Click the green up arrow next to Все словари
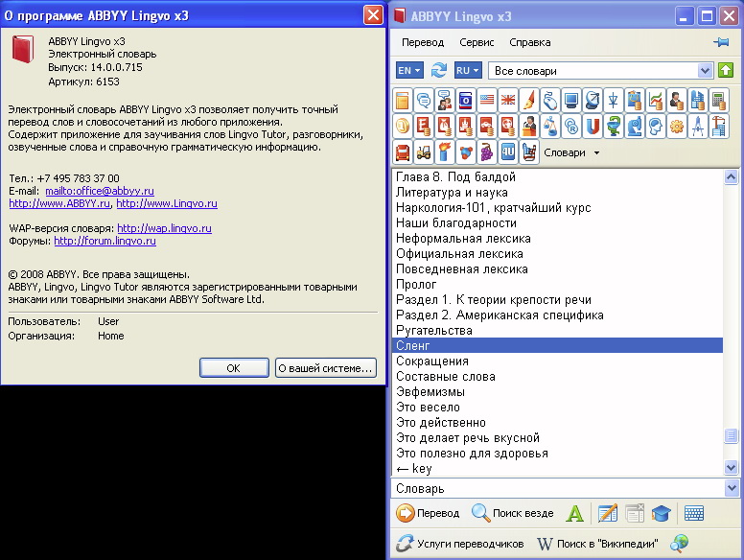Viewport: 744px width, 560px height. pyautogui.click(x=726, y=70)
